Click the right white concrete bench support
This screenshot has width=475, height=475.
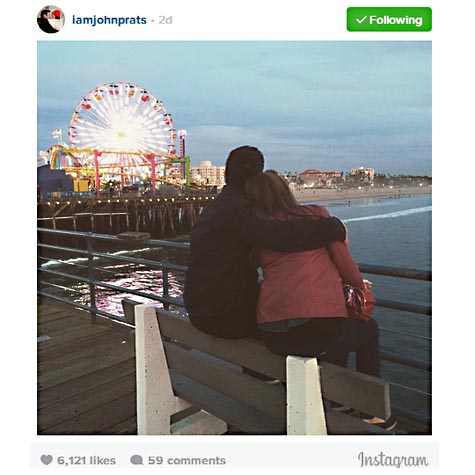pyautogui.click(x=305, y=395)
